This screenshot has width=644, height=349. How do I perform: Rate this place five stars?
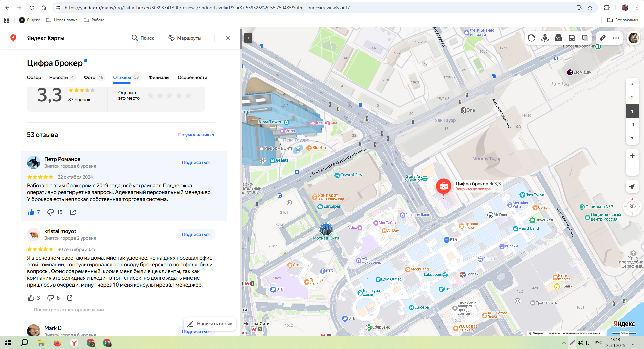188,96
